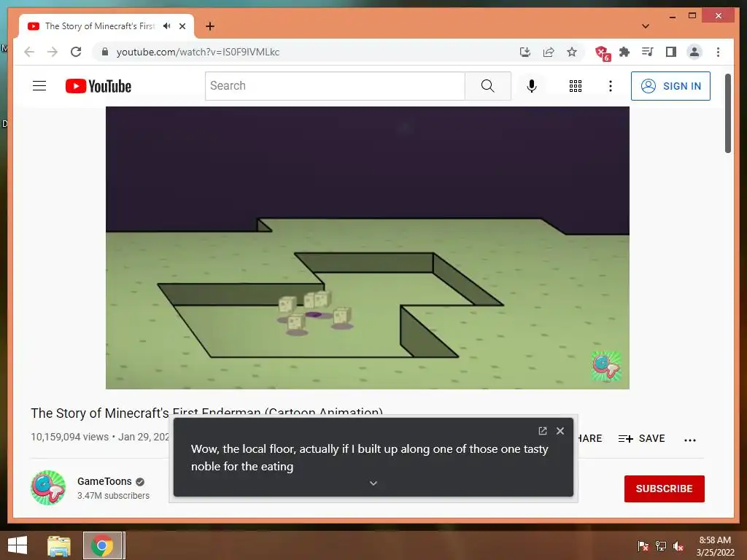Open GameToons channel name link

coord(104,481)
